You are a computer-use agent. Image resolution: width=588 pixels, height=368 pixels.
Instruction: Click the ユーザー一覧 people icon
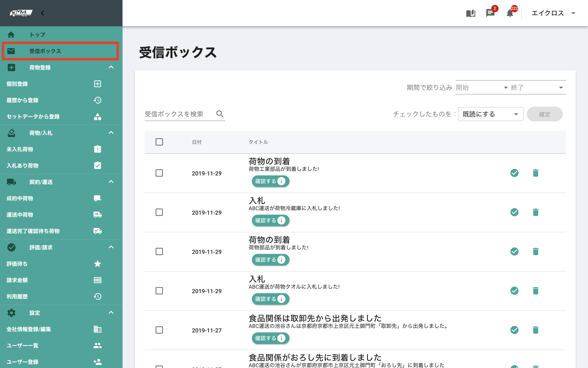pyautogui.click(x=97, y=345)
